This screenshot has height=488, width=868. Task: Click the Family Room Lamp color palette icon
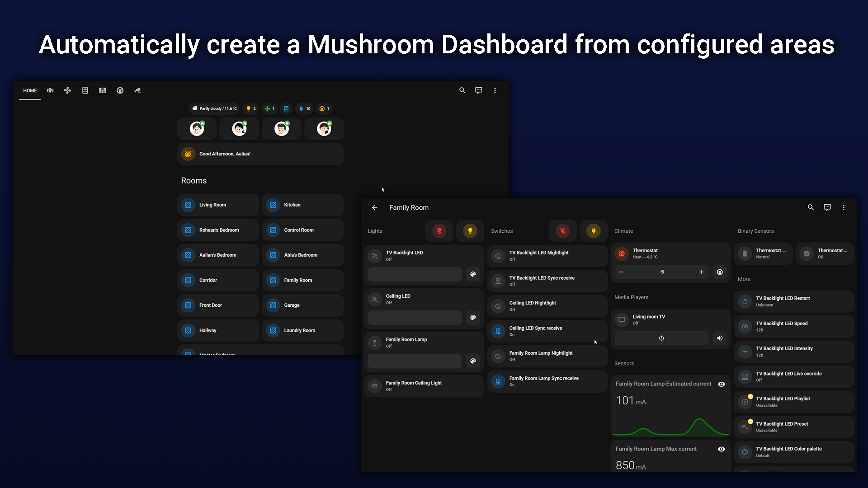[473, 361]
